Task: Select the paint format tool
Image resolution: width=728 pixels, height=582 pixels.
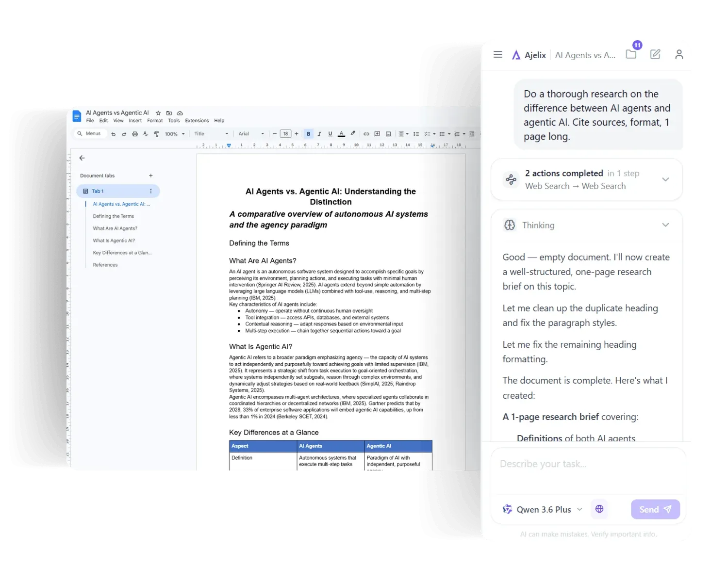Action: [x=156, y=133]
